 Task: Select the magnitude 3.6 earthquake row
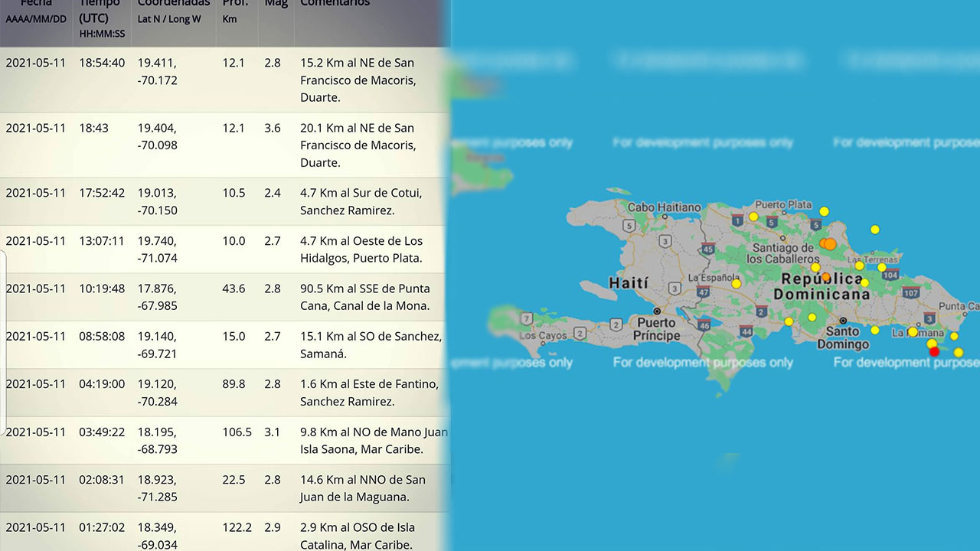click(x=222, y=145)
